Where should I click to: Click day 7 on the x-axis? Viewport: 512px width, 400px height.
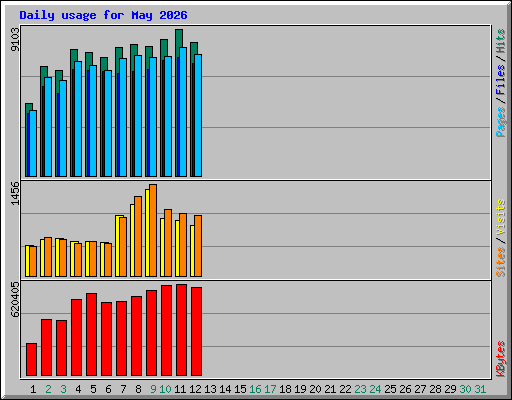123,389
